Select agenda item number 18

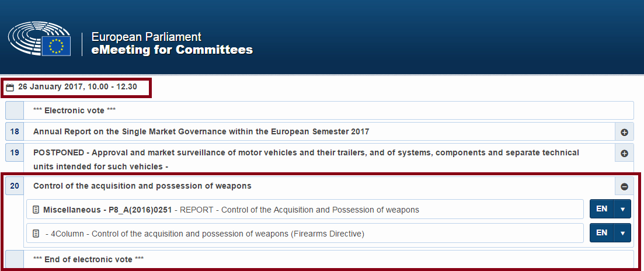15,132
